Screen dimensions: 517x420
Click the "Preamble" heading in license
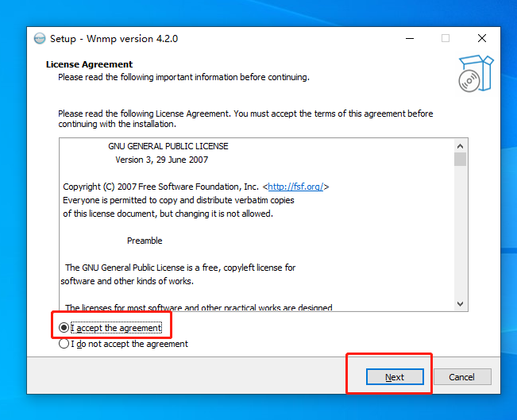(x=145, y=241)
